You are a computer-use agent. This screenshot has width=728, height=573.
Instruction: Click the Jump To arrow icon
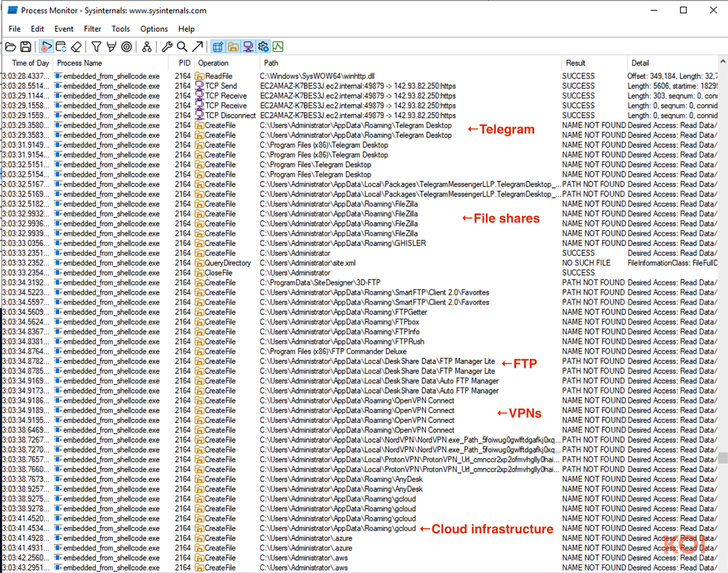coord(197,46)
